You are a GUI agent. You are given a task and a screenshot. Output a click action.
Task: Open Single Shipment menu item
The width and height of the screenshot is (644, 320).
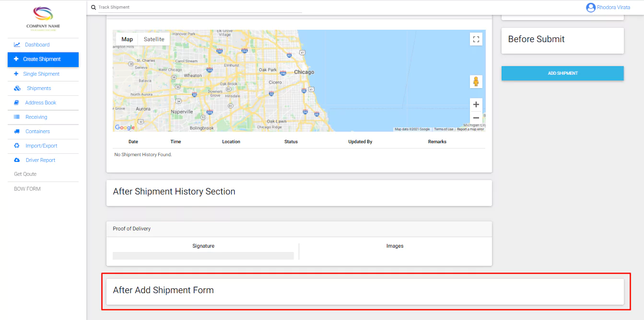[41, 74]
